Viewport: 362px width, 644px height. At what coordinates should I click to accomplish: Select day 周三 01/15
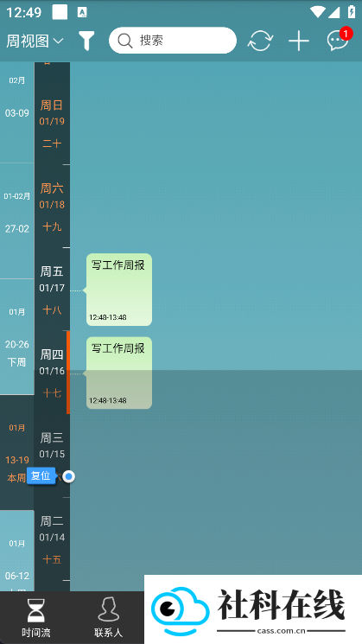click(52, 456)
